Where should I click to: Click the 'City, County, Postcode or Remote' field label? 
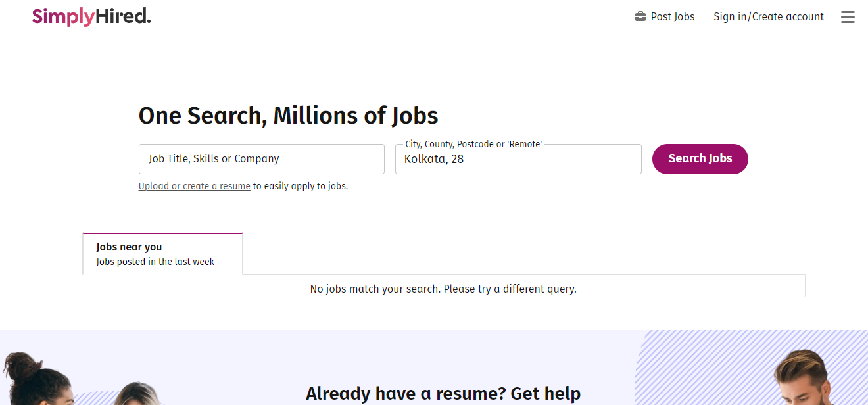tap(473, 144)
